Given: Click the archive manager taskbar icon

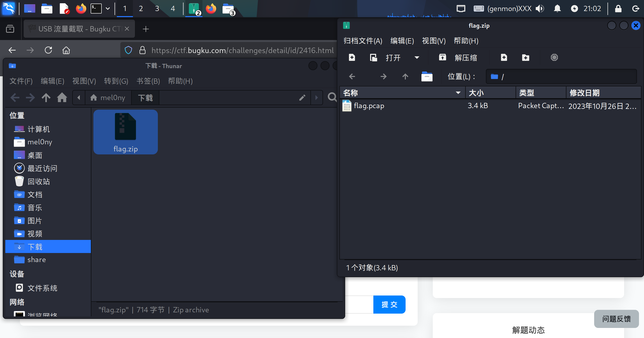Looking at the screenshot, I should (194, 9).
